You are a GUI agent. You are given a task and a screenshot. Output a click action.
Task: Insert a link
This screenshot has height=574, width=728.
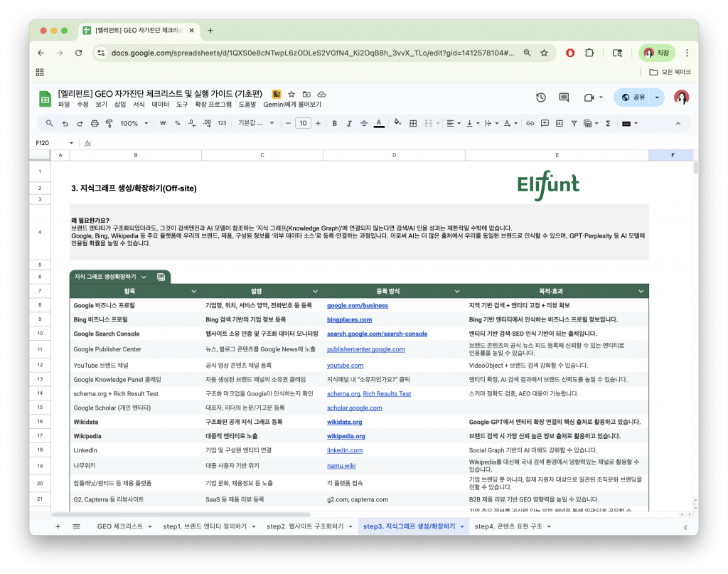[x=530, y=124]
